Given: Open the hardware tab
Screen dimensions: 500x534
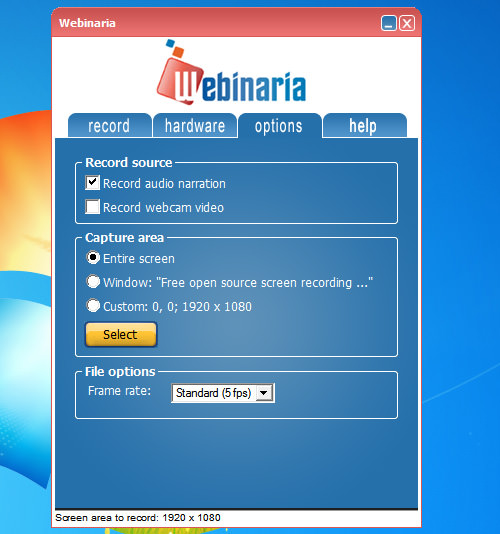Looking at the screenshot, I should pyautogui.click(x=195, y=126).
